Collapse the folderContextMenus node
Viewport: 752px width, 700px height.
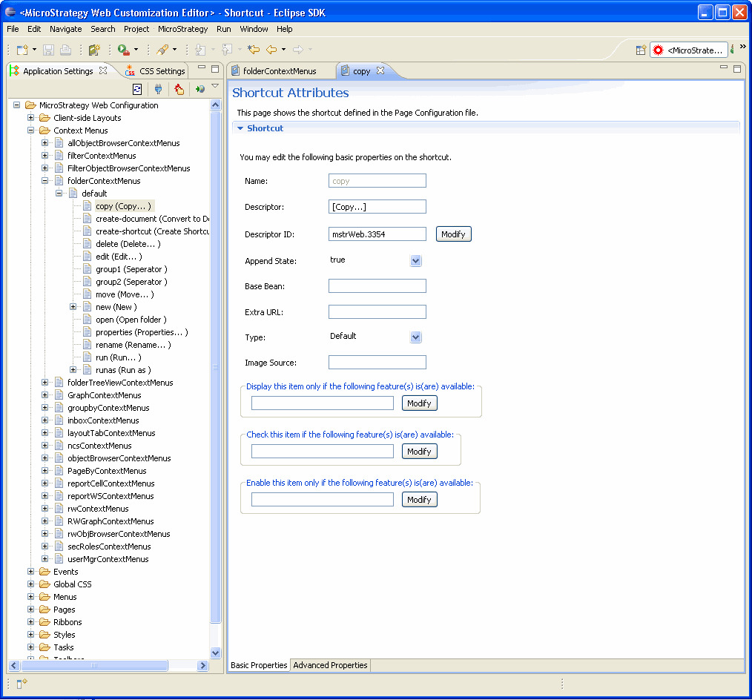(x=44, y=181)
